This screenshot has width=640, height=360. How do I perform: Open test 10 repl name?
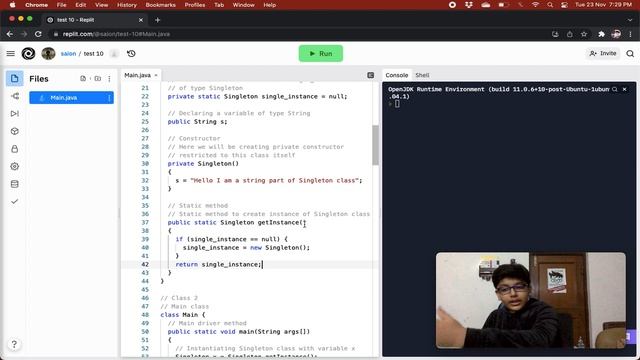93,53
